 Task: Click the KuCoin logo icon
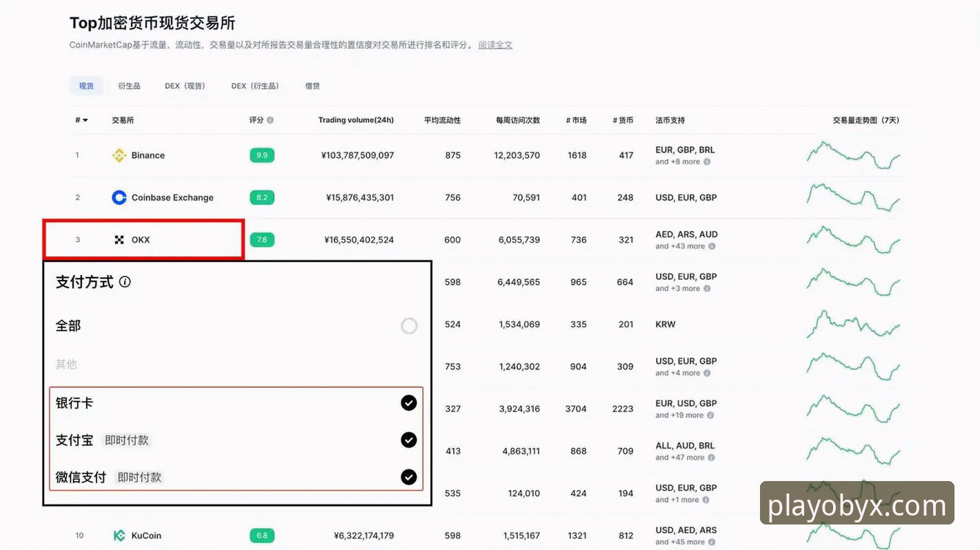click(119, 536)
